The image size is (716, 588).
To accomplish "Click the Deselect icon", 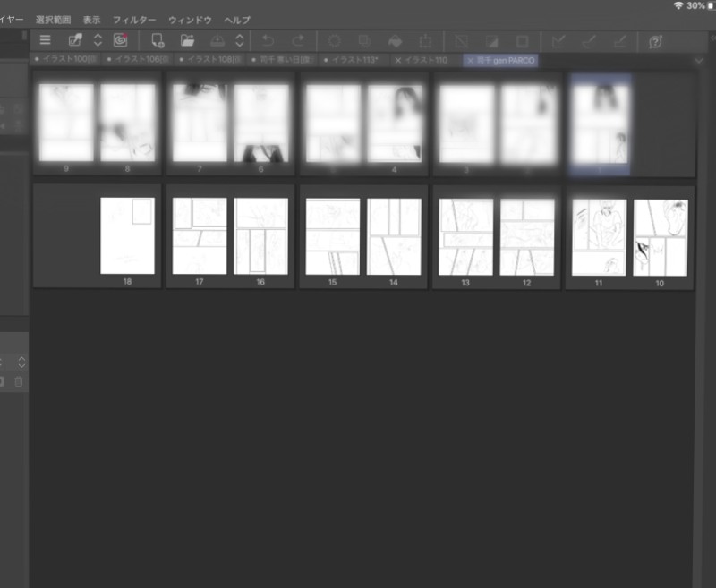I will [x=461, y=41].
